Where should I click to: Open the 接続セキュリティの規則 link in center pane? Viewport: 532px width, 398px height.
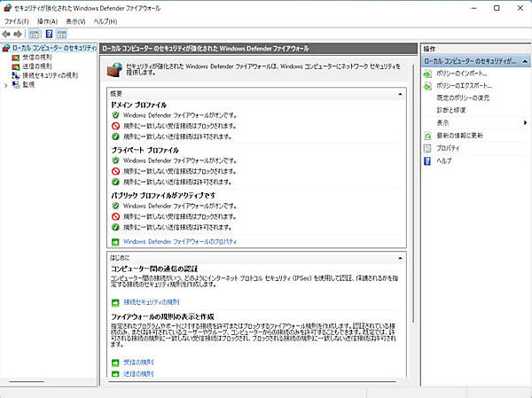pos(151,302)
